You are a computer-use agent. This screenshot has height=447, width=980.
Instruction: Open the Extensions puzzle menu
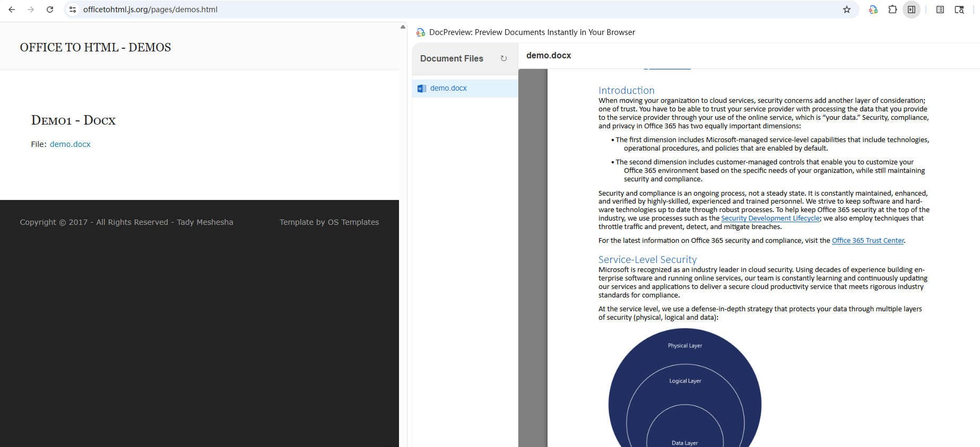coord(892,10)
